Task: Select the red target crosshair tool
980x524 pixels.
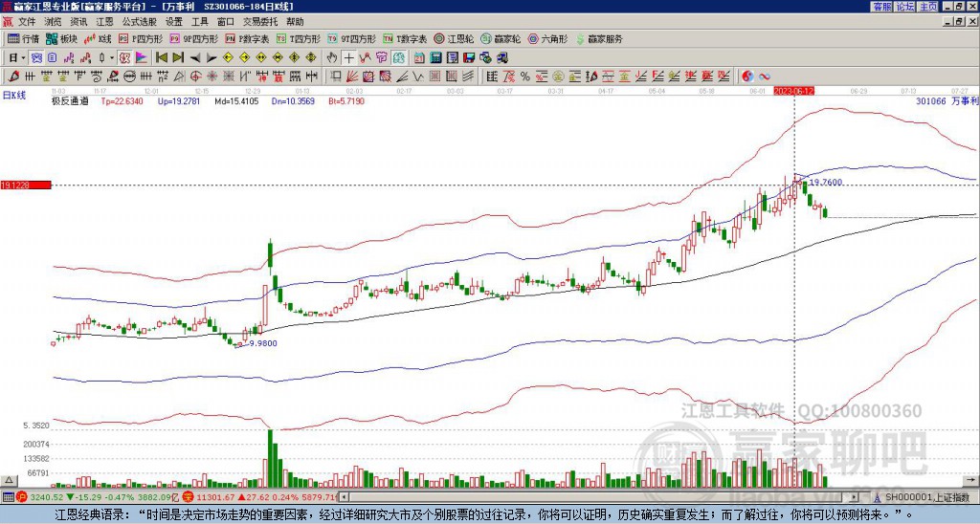Action: point(195,76)
